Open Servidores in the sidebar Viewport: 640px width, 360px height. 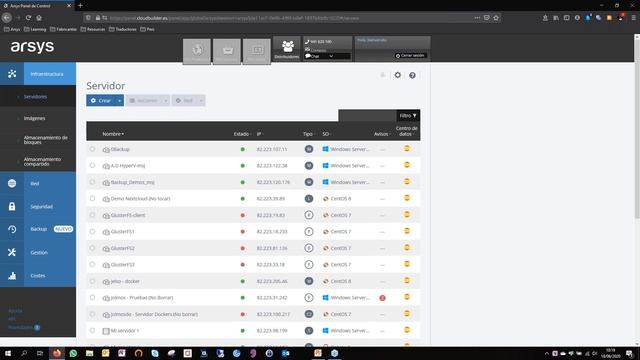pos(35,97)
